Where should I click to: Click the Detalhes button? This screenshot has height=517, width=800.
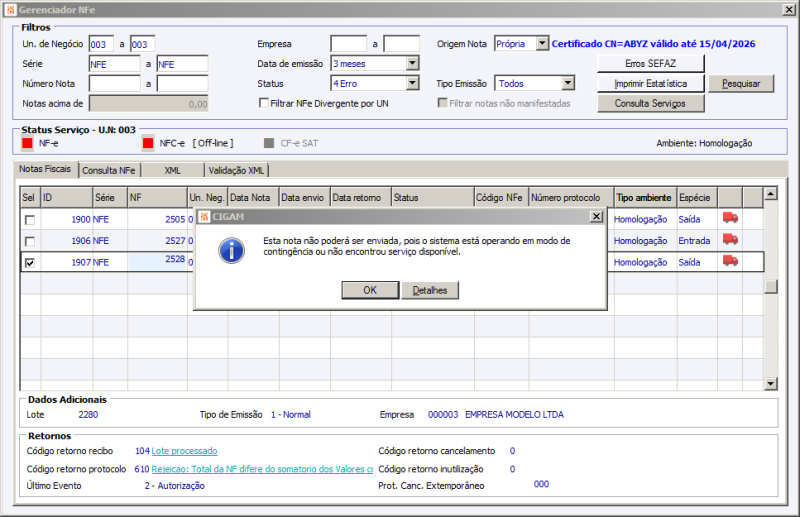pyautogui.click(x=430, y=290)
